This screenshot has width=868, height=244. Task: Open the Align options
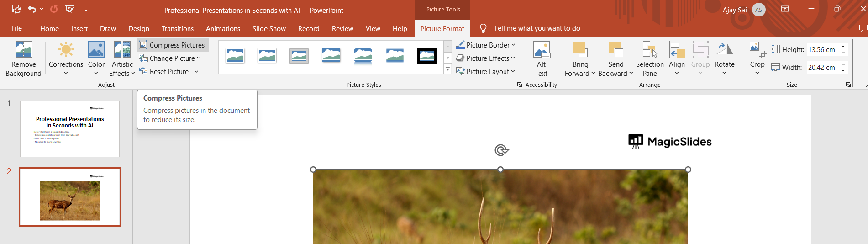(677, 59)
